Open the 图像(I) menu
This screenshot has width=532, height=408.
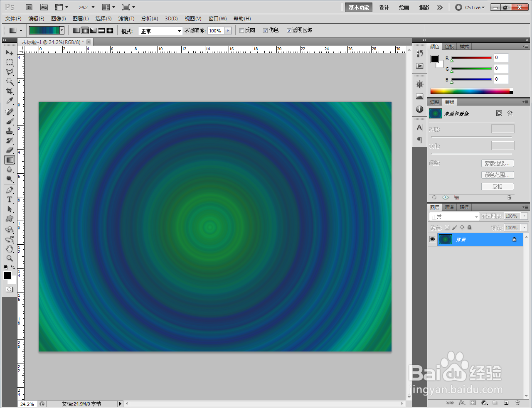59,19
